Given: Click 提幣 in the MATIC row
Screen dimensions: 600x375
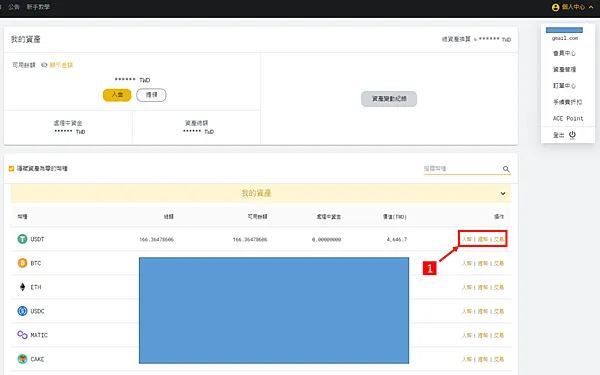Looking at the screenshot, I should tap(483, 335).
